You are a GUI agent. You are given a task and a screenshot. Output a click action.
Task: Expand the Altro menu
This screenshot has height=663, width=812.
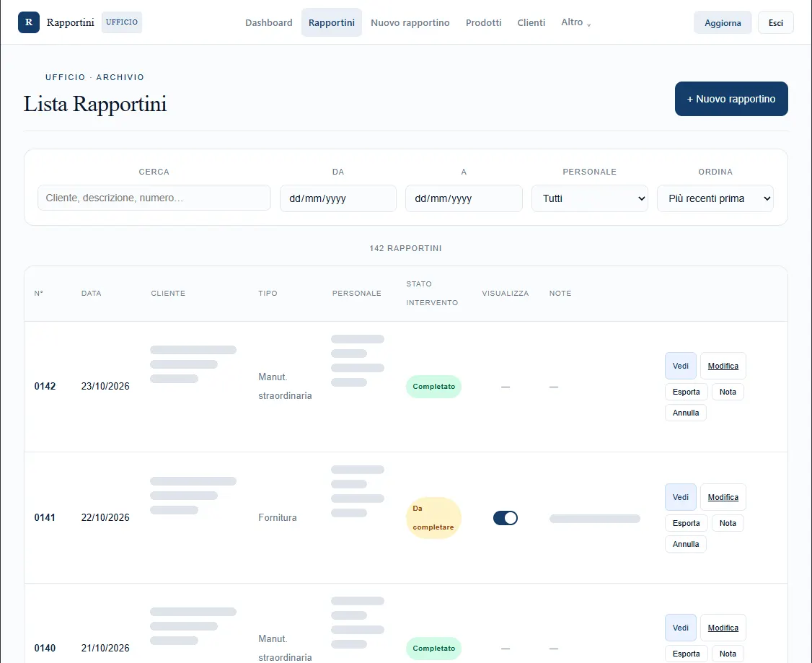[576, 22]
